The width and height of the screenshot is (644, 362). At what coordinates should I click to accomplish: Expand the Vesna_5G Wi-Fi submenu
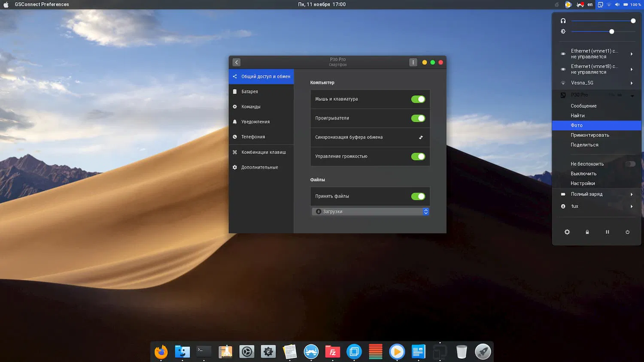coord(597,83)
